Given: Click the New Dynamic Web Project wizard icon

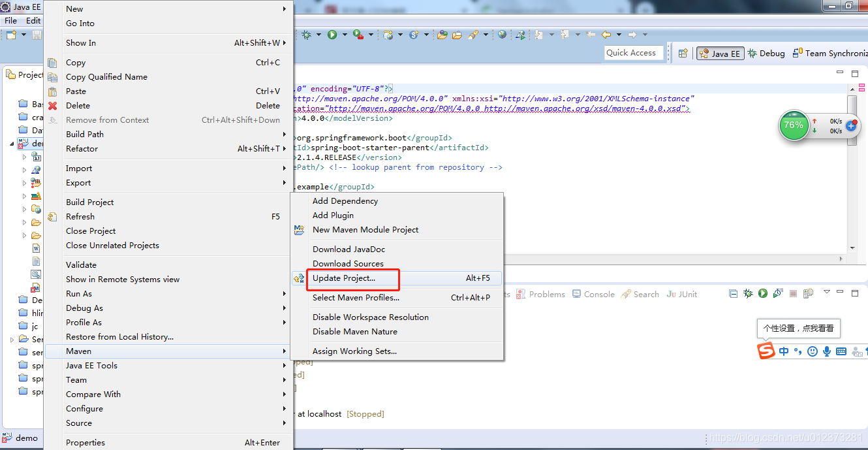Looking at the screenshot, I should [389, 35].
